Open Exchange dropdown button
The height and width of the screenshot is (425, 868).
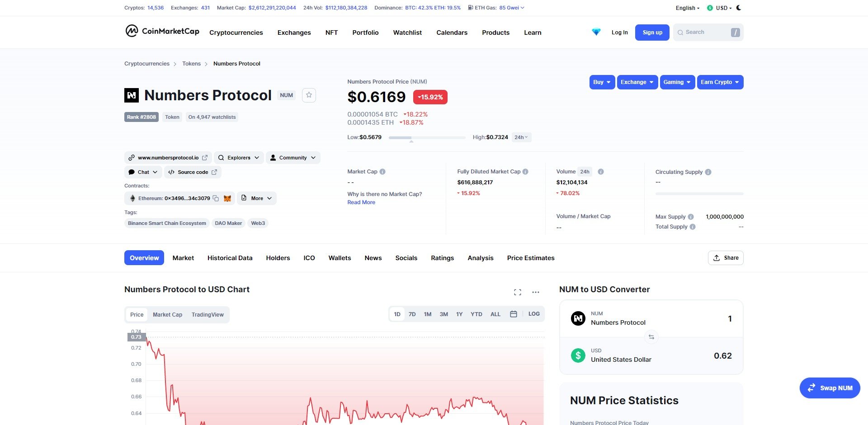[x=637, y=82]
